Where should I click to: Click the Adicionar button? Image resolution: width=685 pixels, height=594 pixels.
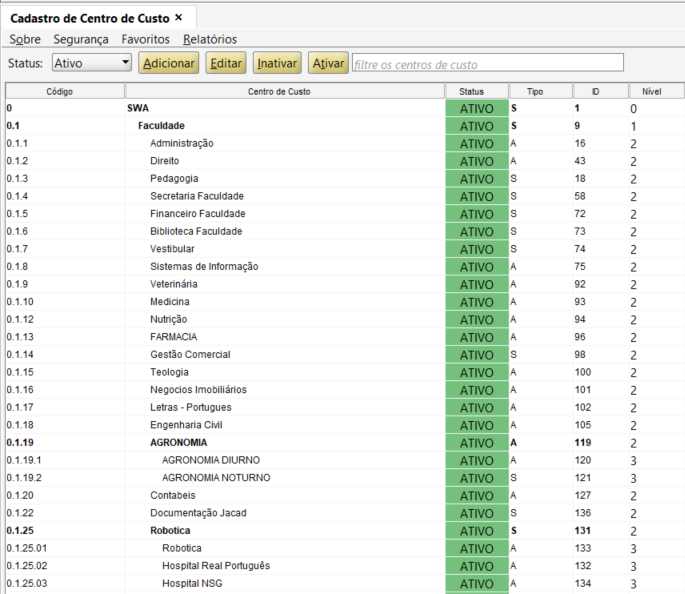169,63
